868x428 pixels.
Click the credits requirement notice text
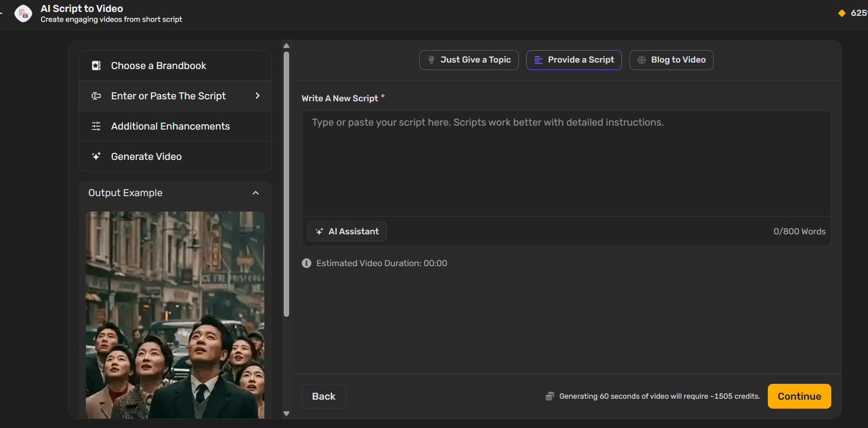click(x=660, y=396)
